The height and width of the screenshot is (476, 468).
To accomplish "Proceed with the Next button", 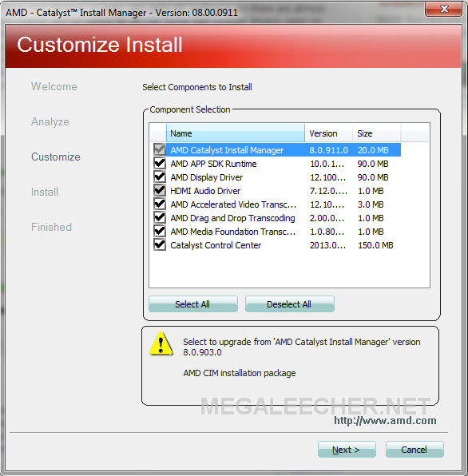I will click(x=347, y=450).
